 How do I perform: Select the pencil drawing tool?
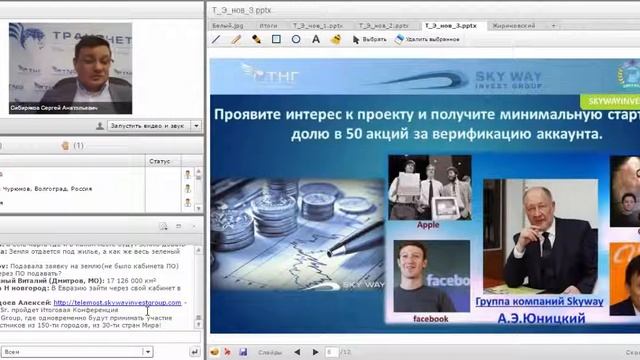tap(236, 40)
